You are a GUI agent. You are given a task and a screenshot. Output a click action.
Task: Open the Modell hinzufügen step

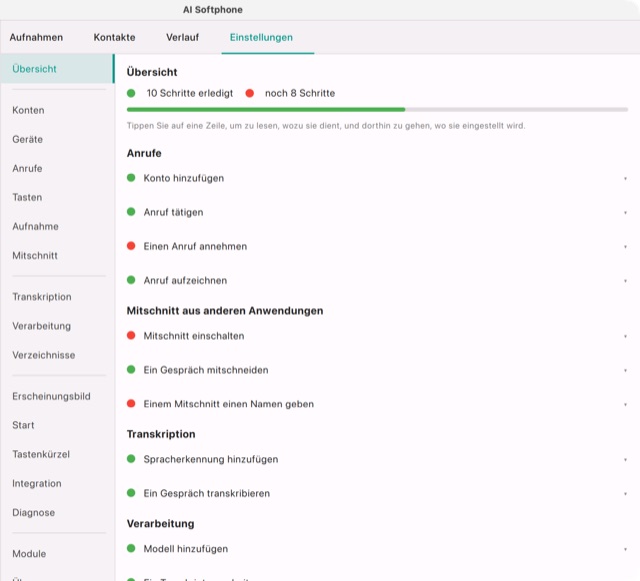(377, 549)
